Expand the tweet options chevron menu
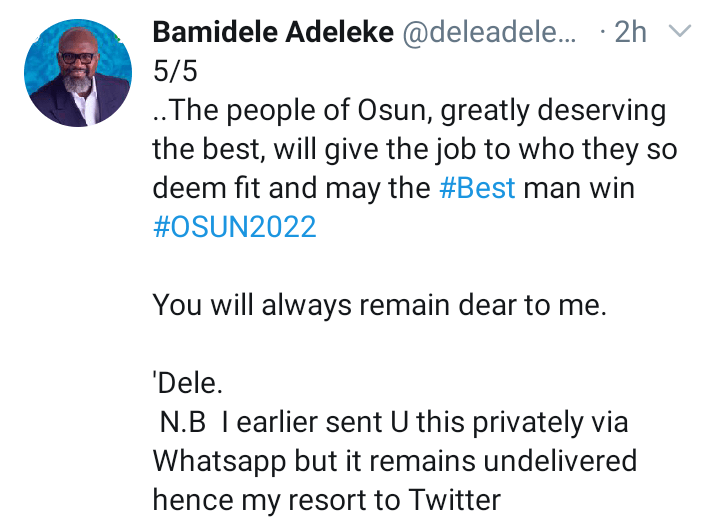This screenshot has width=720, height=522. 679,32
